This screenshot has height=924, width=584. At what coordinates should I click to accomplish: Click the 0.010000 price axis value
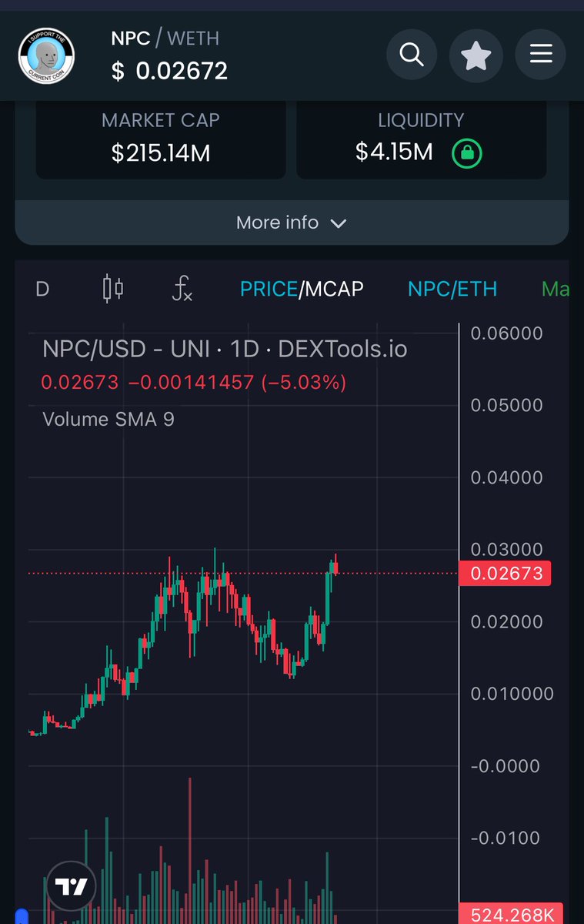tap(511, 695)
